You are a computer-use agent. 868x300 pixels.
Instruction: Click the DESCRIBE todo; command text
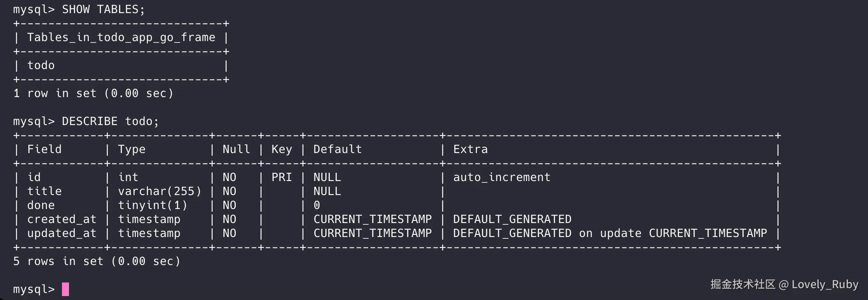pyautogui.click(x=110, y=122)
